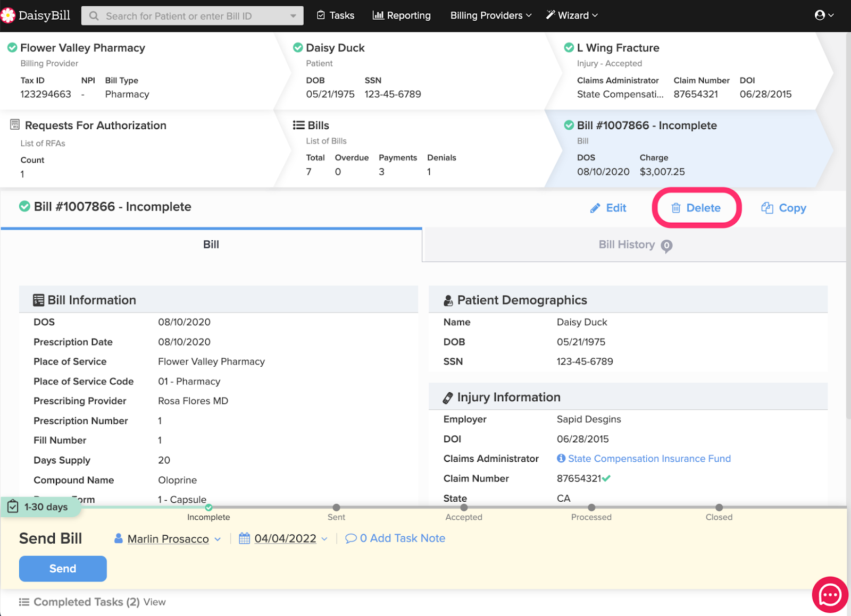Screen dimensions: 851x616
Task: Click the person icon beside Marlin Prosacco
Action: point(119,538)
